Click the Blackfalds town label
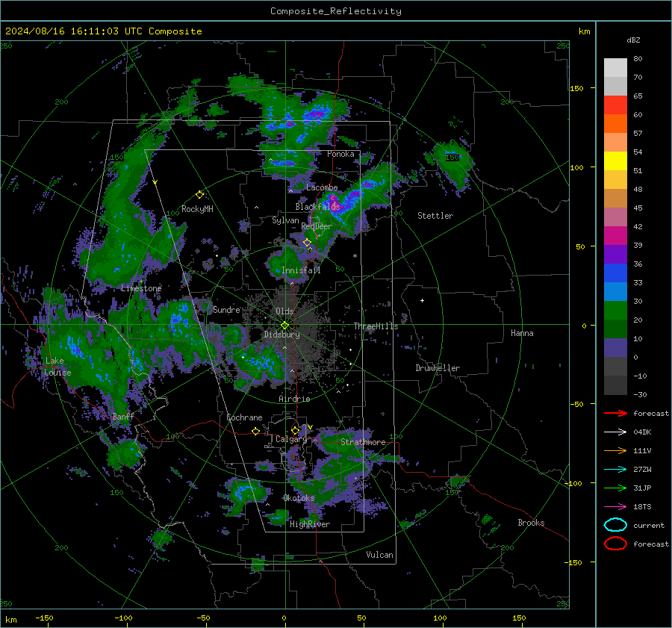This screenshot has height=628, width=672. [317, 207]
